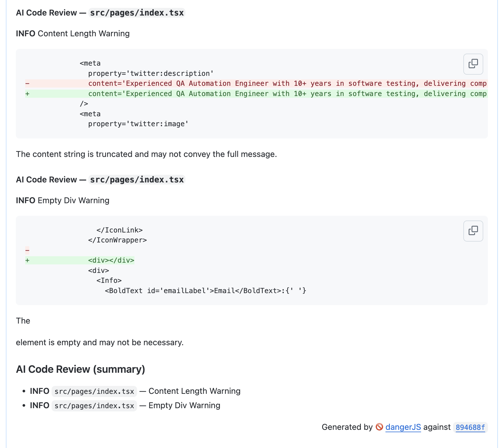502x448 pixels.
Task: Copy the Empty Div Warning code block
Action: 473,231
